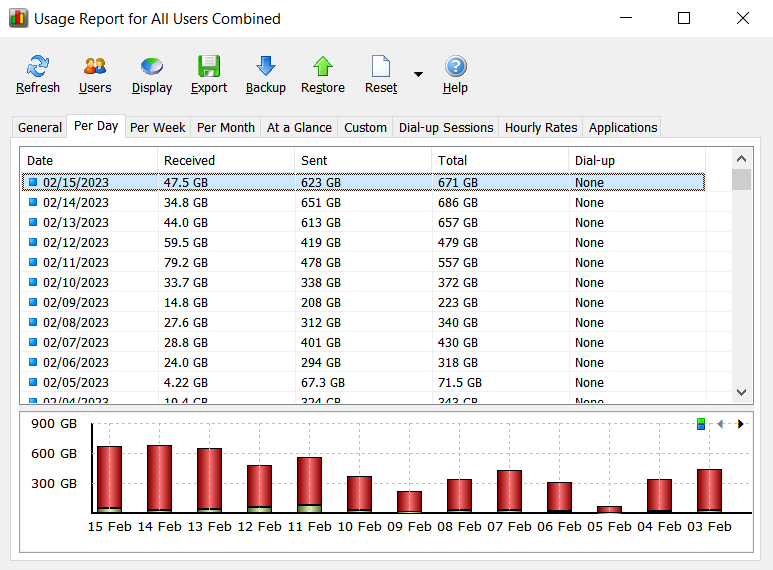Sort by the Total column header

point(500,160)
